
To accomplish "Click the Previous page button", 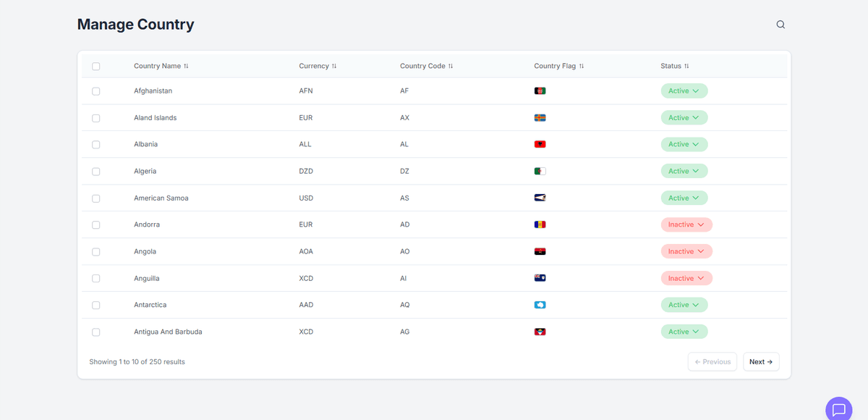I will click(712, 361).
